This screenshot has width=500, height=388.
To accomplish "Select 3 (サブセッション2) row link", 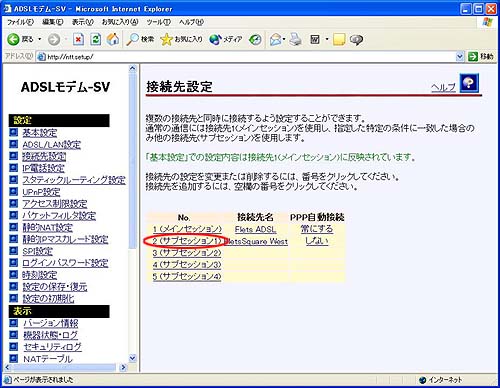I will pos(187,253).
